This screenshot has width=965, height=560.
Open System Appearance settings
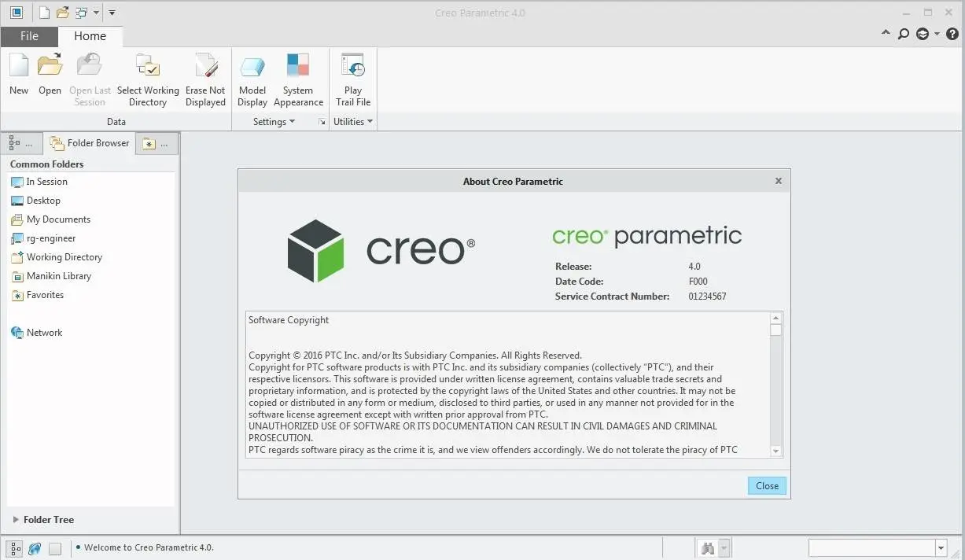(x=298, y=79)
